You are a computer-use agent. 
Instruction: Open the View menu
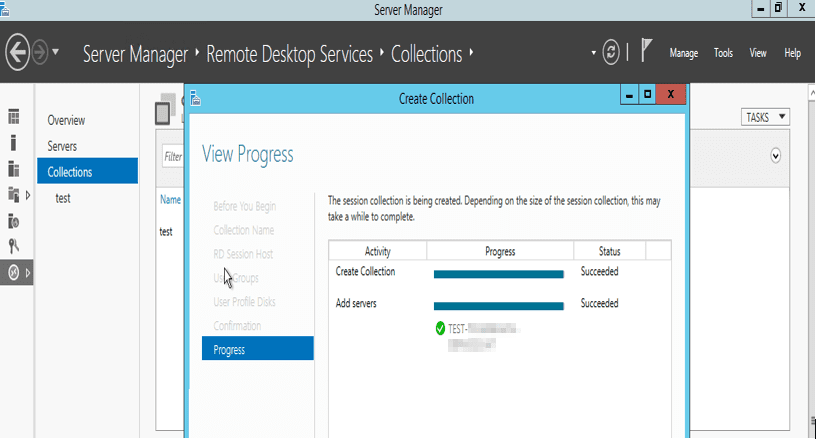(x=758, y=53)
